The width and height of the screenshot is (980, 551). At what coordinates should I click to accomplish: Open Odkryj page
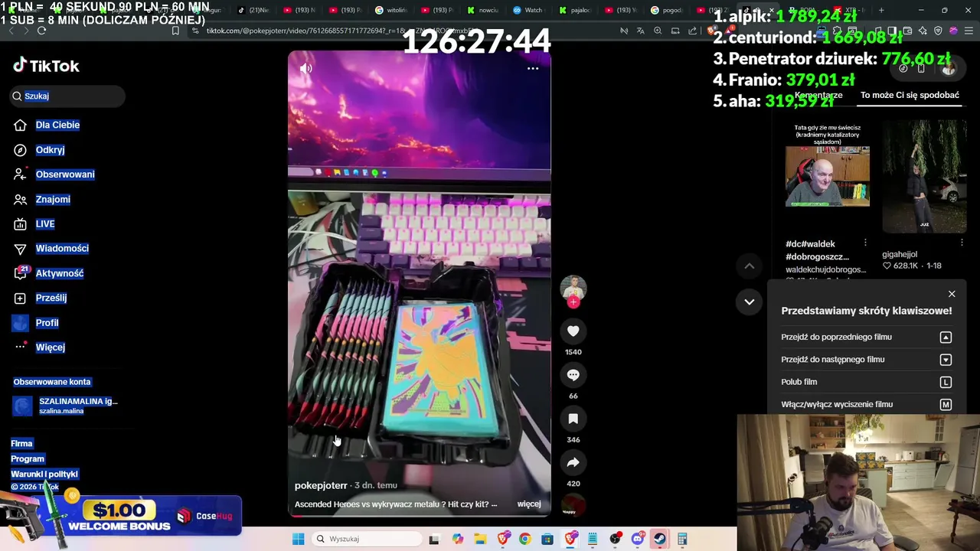coord(50,150)
